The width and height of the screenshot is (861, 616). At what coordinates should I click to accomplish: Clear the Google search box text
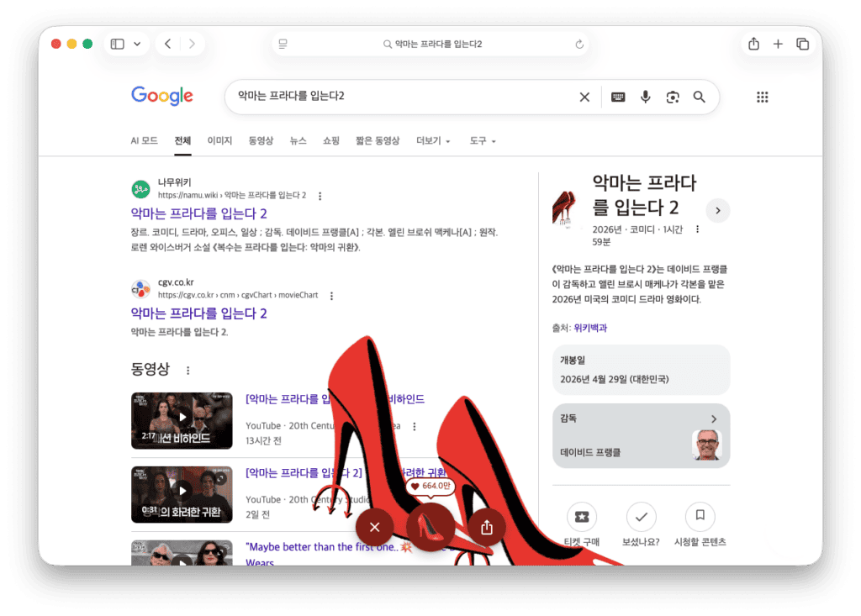pyautogui.click(x=585, y=97)
